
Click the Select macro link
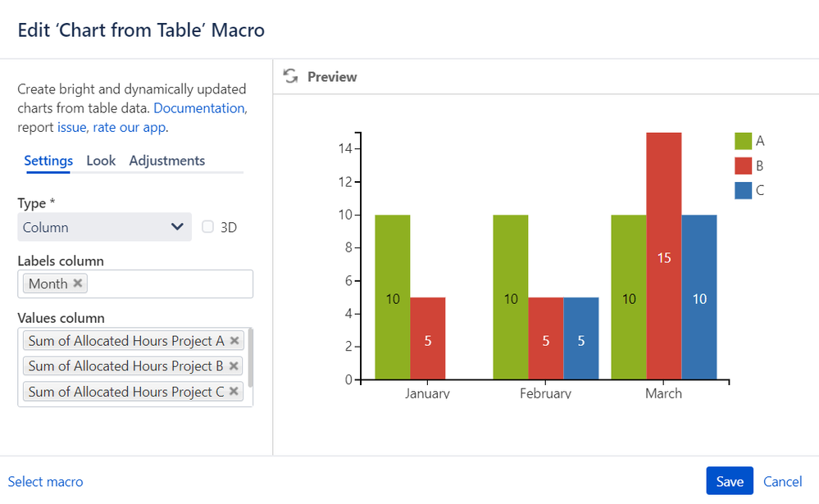click(46, 482)
